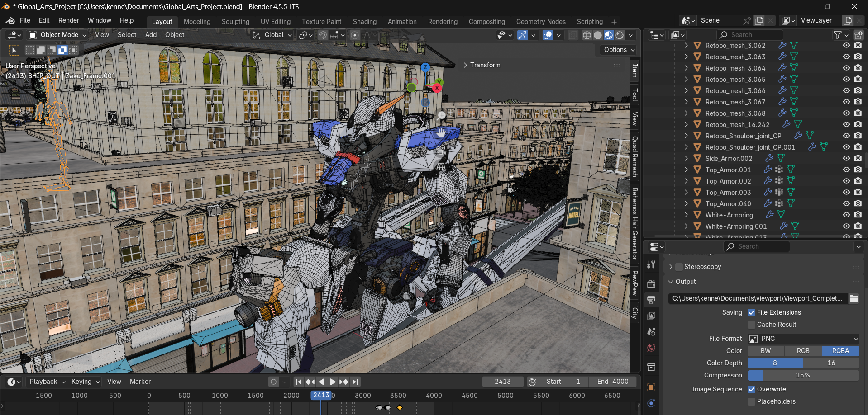Enable the Cache Result checkbox

coord(751,325)
